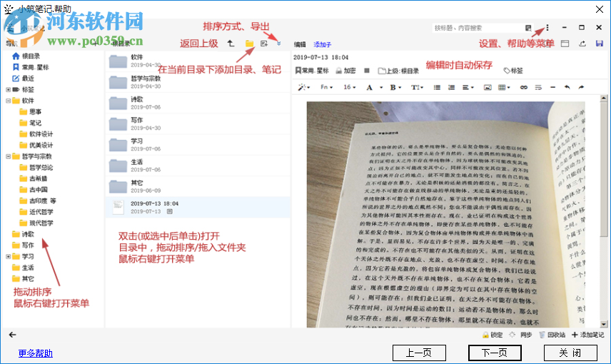The width and height of the screenshot is (611, 364).
Task: Open the Fn font name dropdown
Action: coord(326,87)
